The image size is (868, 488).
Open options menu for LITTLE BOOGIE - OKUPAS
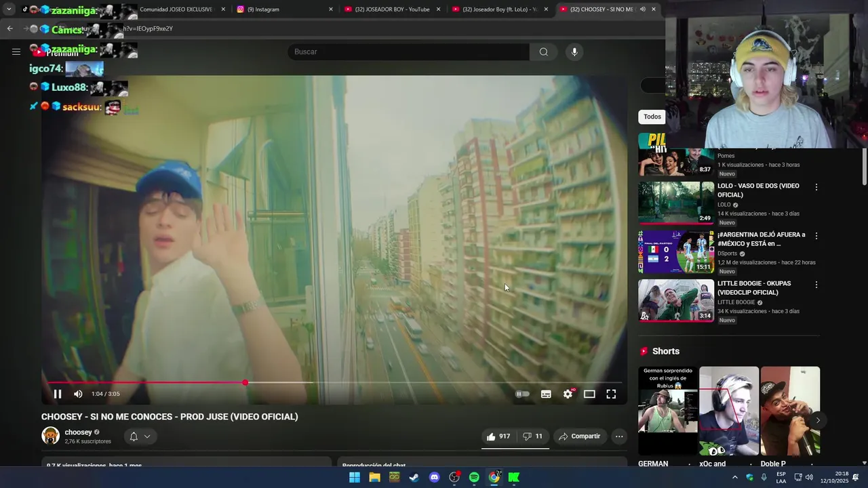point(816,285)
